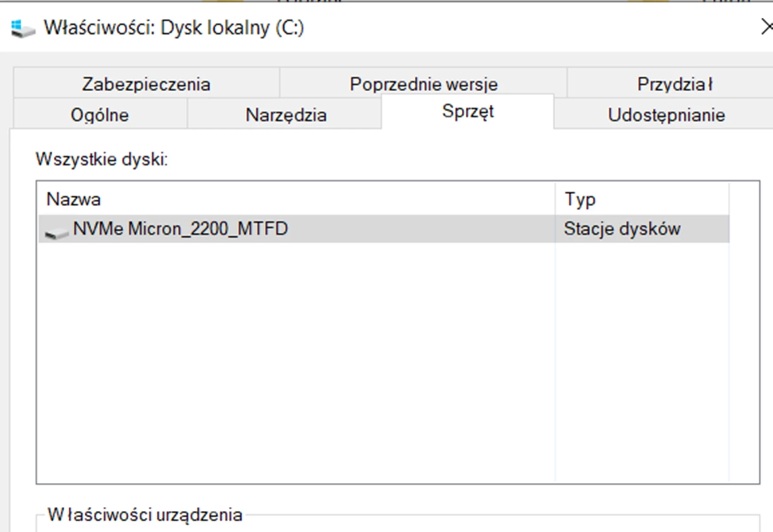Sort disks by the Typ column header
This screenshot has width=773, height=532.
pyautogui.click(x=580, y=199)
